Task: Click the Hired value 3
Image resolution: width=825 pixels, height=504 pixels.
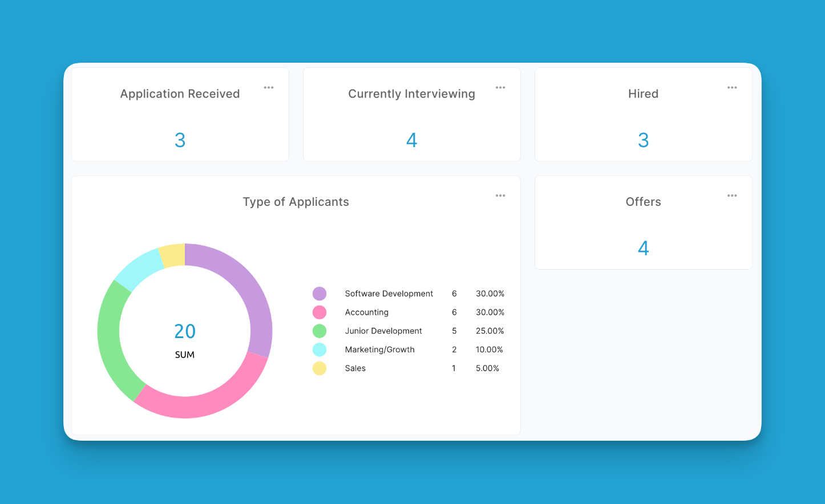Action: pyautogui.click(x=643, y=140)
